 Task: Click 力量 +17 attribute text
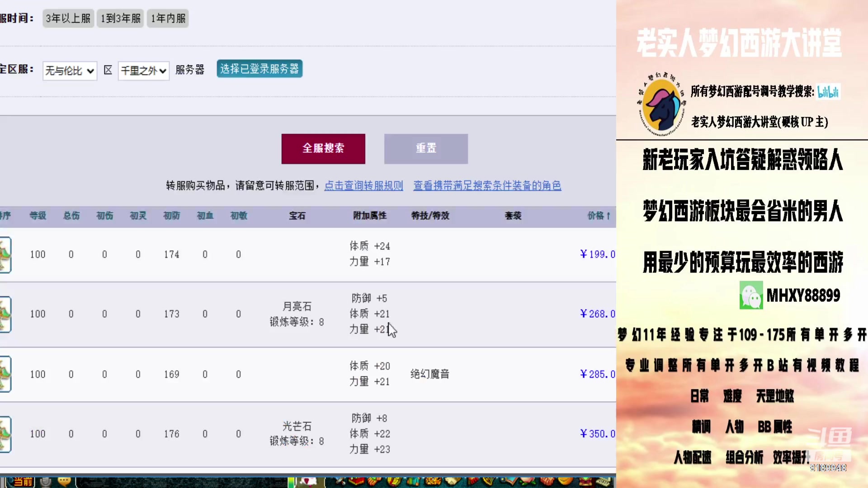point(369,262)
